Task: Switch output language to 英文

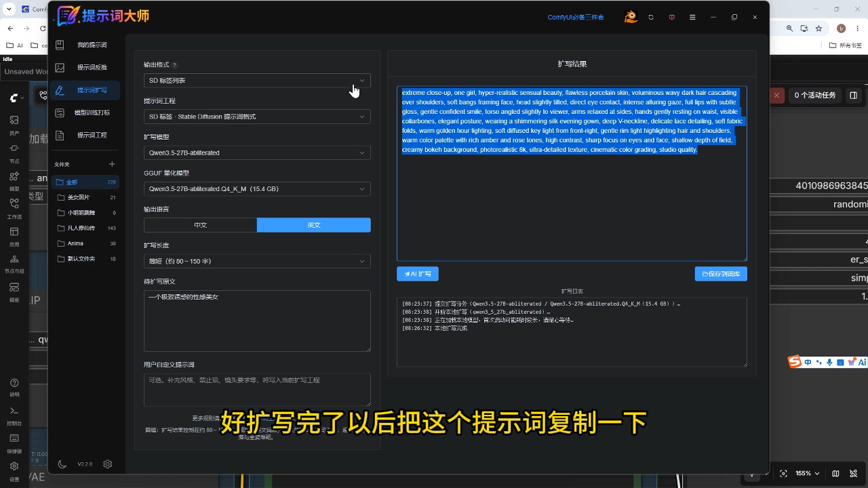Action: click(314, 225)
